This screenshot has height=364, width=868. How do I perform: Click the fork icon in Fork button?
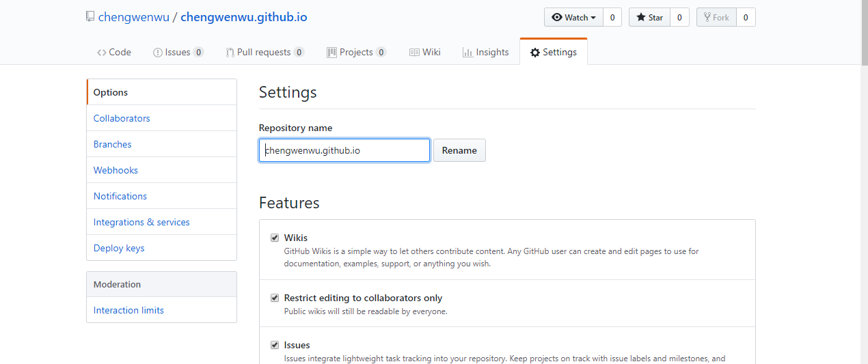(707, 18)
